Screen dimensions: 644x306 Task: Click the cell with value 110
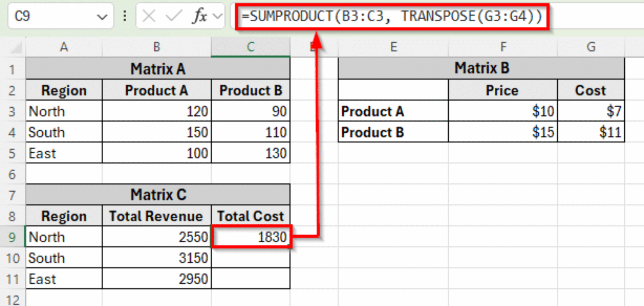tap(250, 132)
